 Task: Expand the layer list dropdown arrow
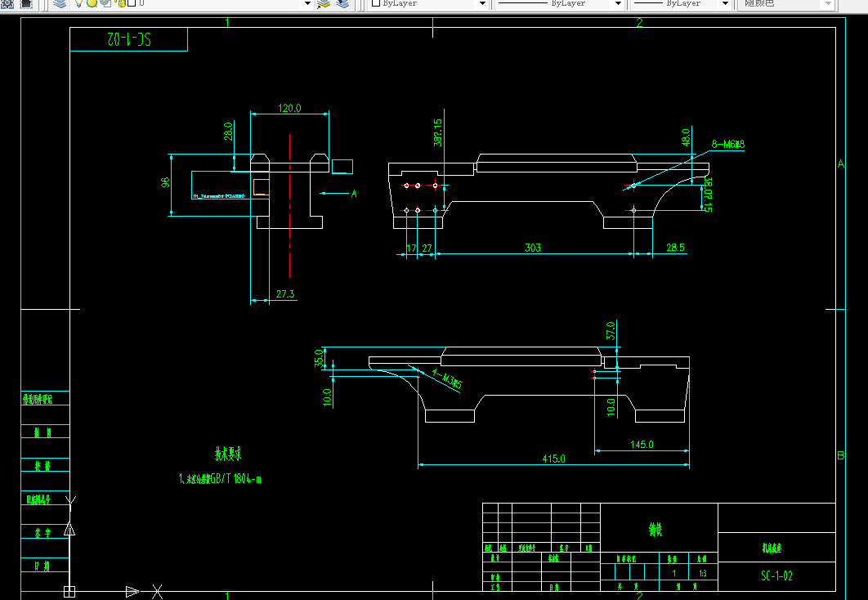[308, 3]
